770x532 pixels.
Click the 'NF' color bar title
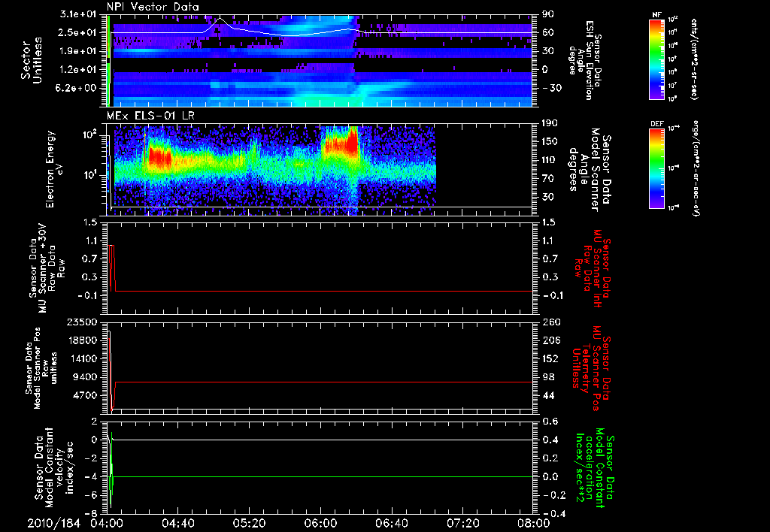(x=656, y=15)
